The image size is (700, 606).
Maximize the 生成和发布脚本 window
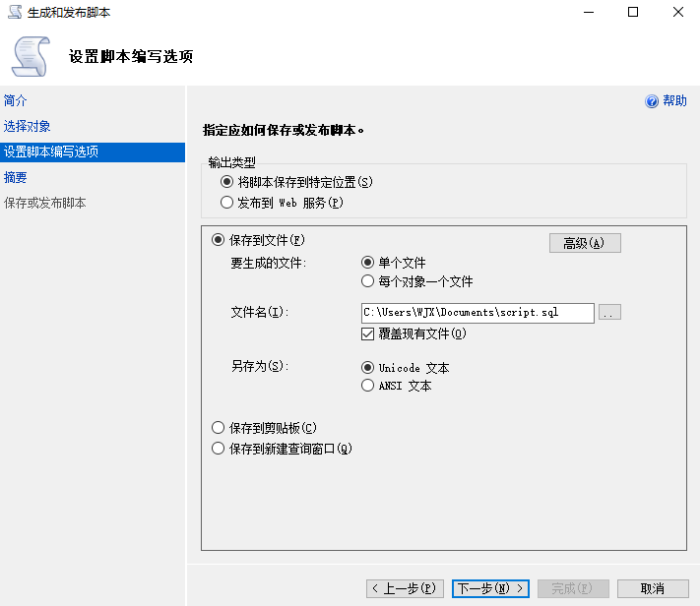point(633,12)
